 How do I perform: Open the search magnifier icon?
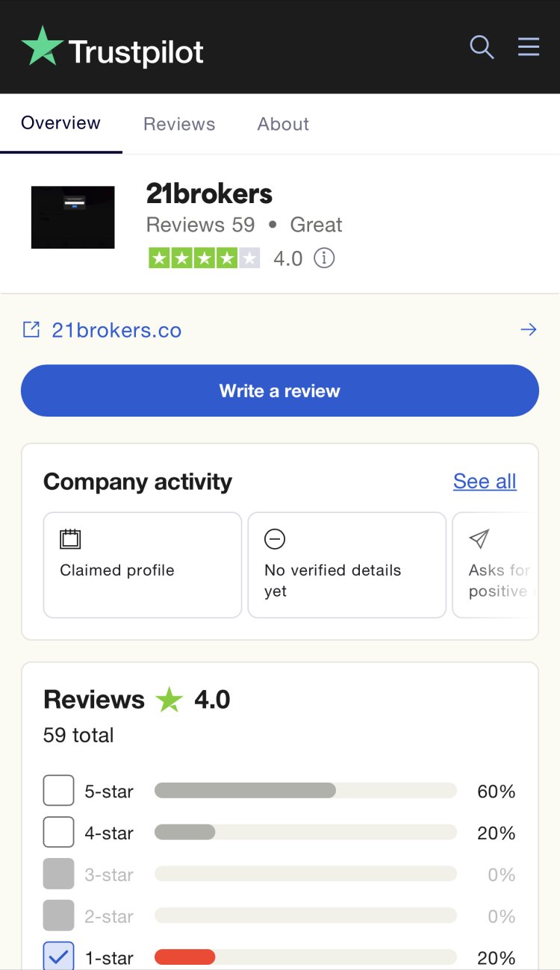(x=482, y=47)
